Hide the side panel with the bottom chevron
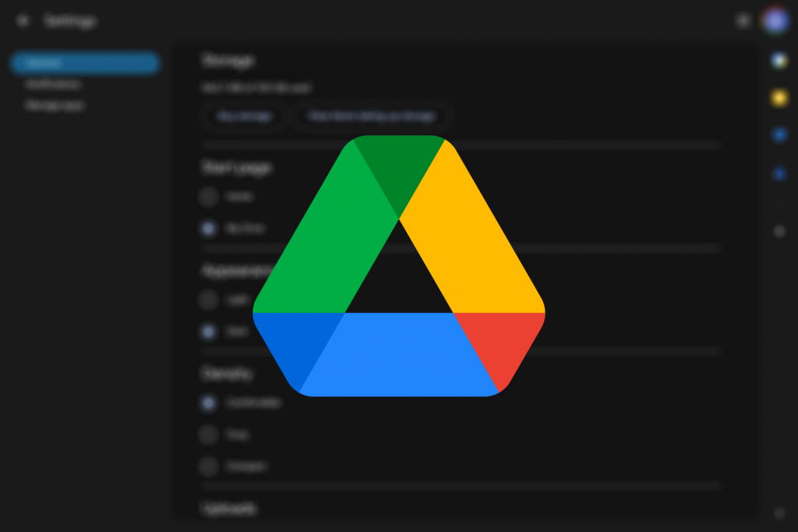798x532 pixels. [779, 513]
